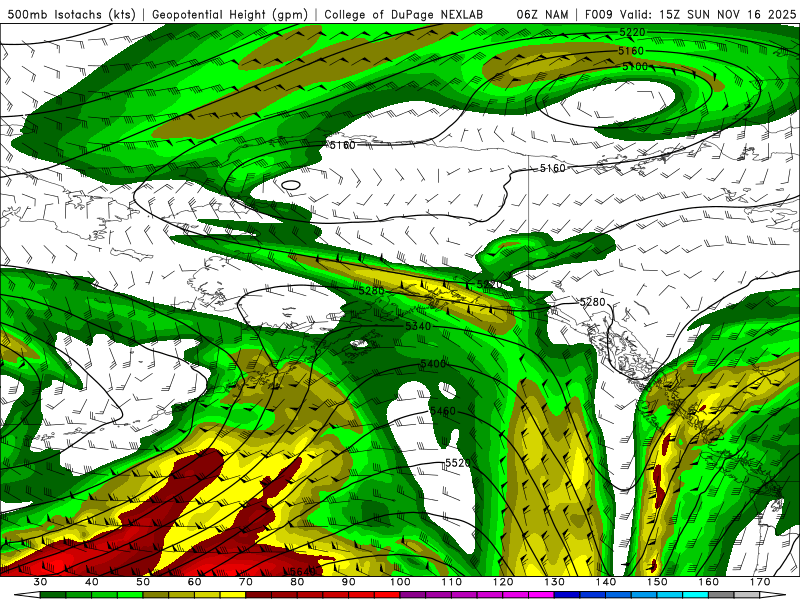Click the 80 value on the color scale

click(x=297, y=582)
